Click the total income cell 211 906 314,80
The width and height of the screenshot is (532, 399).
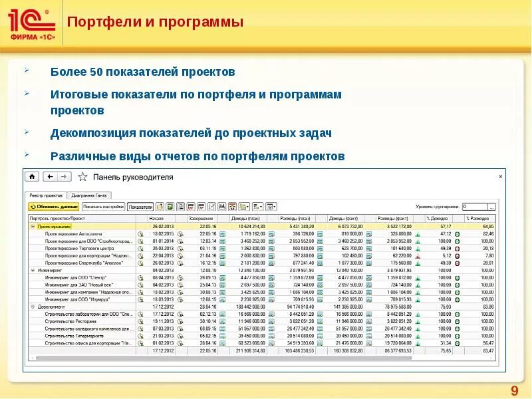(x=248, y=350)
